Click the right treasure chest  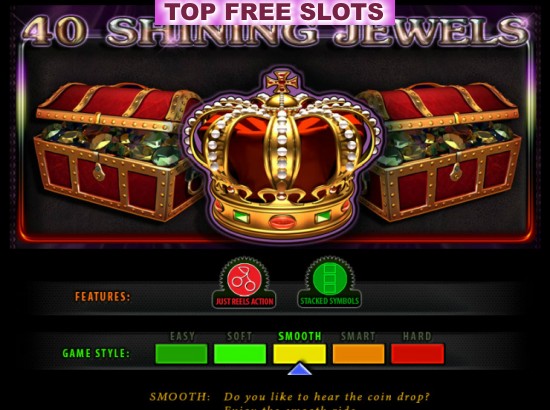(x=439, y=152)
